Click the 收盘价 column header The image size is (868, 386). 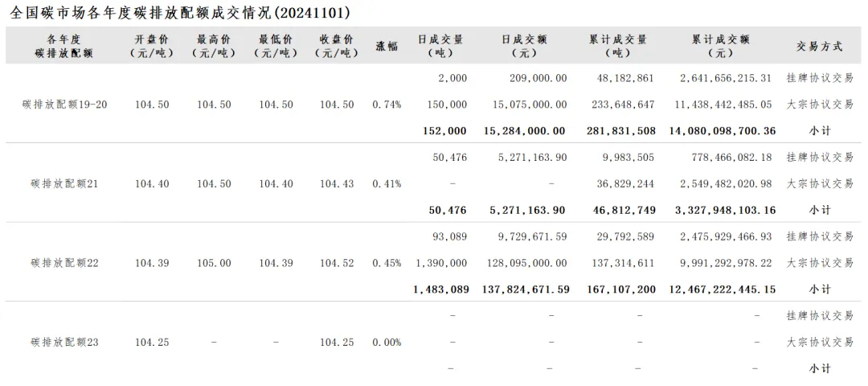337,46
